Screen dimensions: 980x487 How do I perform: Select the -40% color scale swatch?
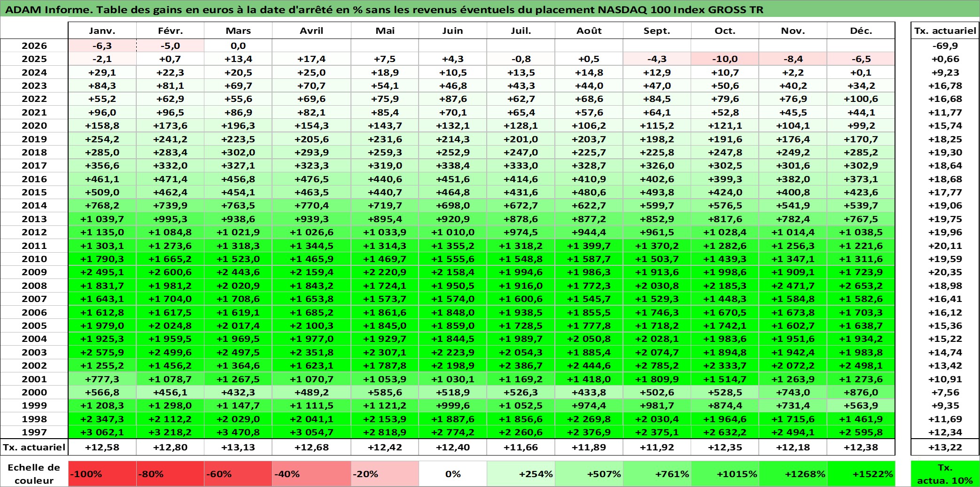311,474
